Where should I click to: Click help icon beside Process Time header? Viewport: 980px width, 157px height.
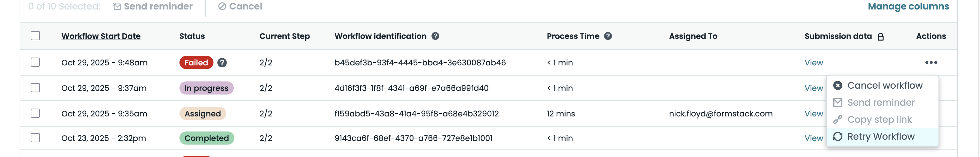click(608, 36)
